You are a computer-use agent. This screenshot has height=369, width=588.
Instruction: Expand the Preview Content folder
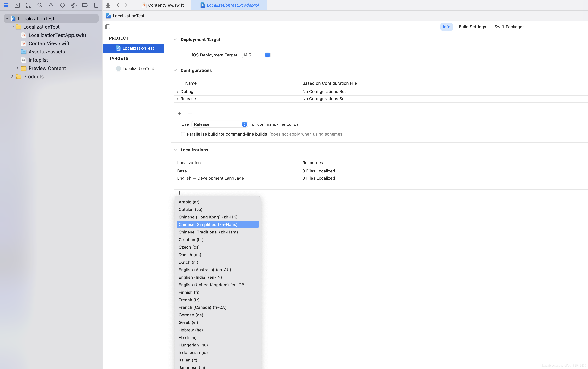(17, 68)
